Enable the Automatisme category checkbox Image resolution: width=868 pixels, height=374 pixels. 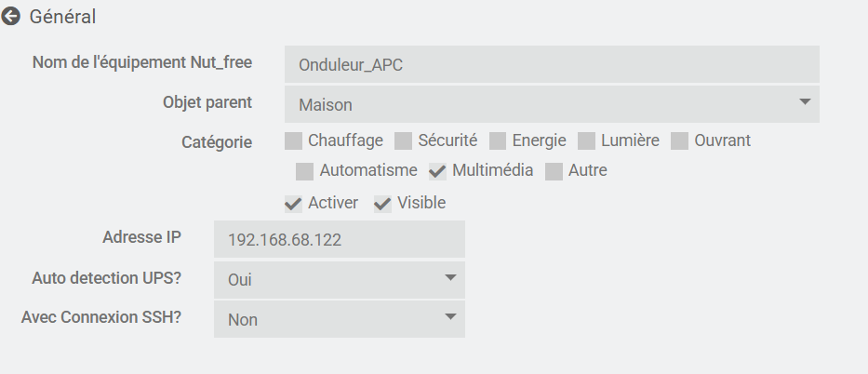[x=304, y=171]
